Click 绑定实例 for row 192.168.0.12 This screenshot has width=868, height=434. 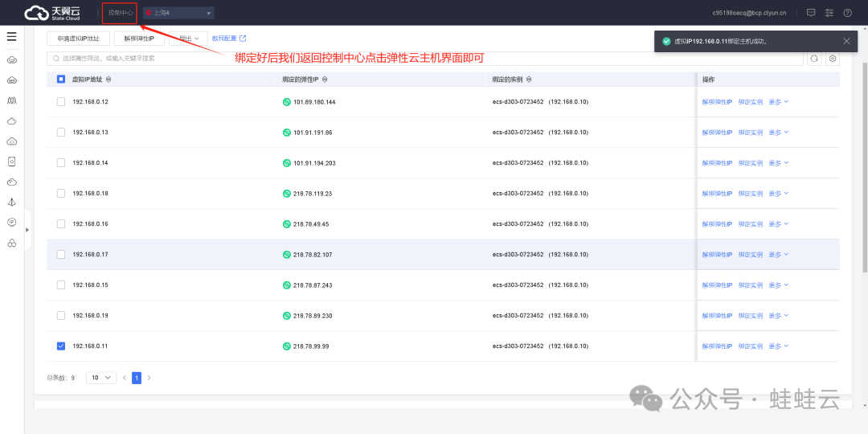pyautogui.click(x=751, y=102)
